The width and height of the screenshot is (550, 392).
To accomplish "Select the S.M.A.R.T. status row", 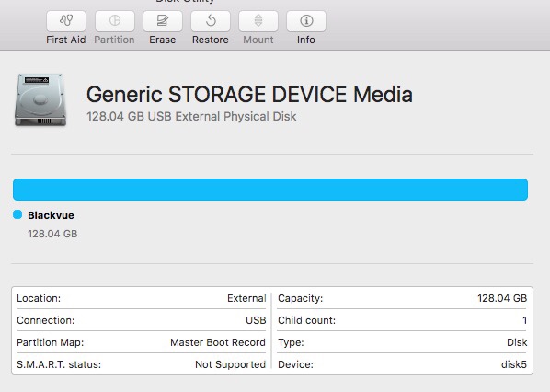I will click(141, 364).
